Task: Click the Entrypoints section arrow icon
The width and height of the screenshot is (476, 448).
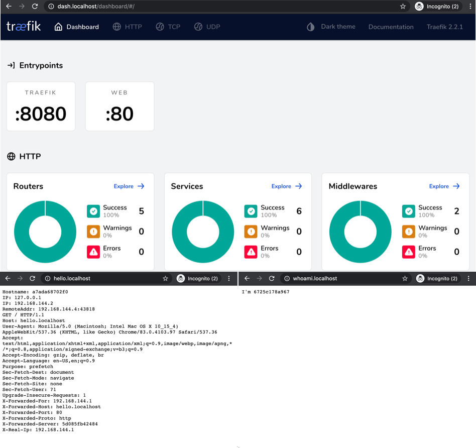Action: (11, 65)
